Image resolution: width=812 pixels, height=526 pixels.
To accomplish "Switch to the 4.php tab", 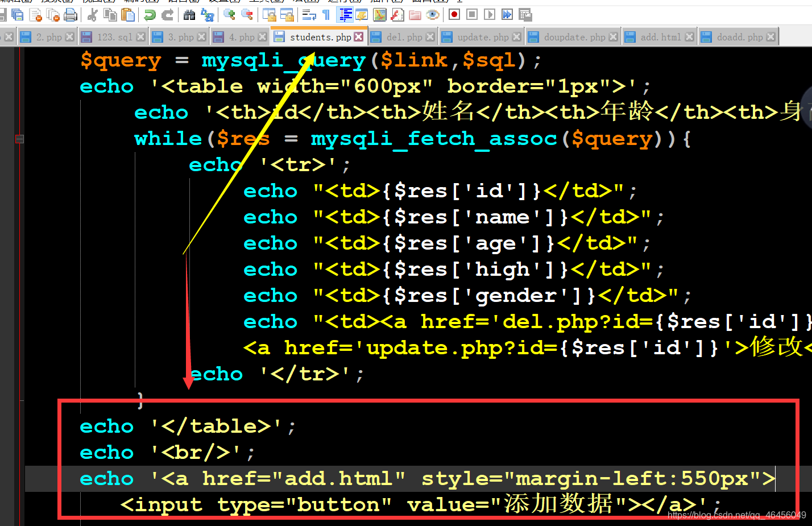I will click(241, 37).
